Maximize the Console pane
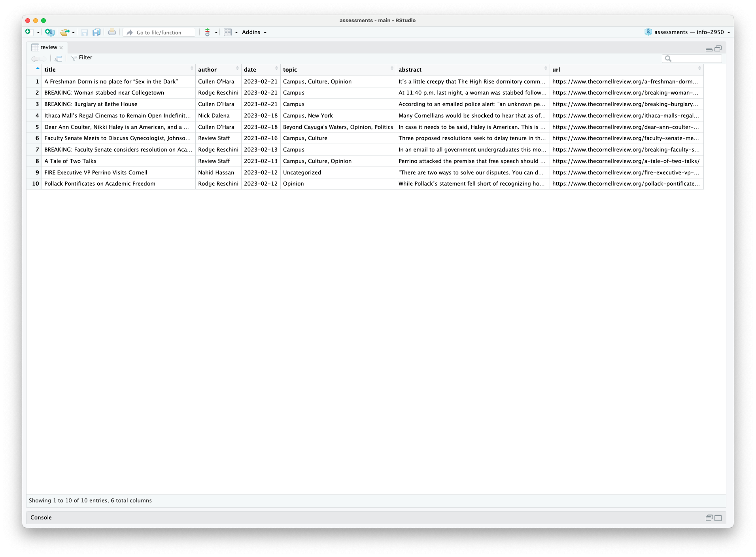Screen dimensions: 756x557 718,518
